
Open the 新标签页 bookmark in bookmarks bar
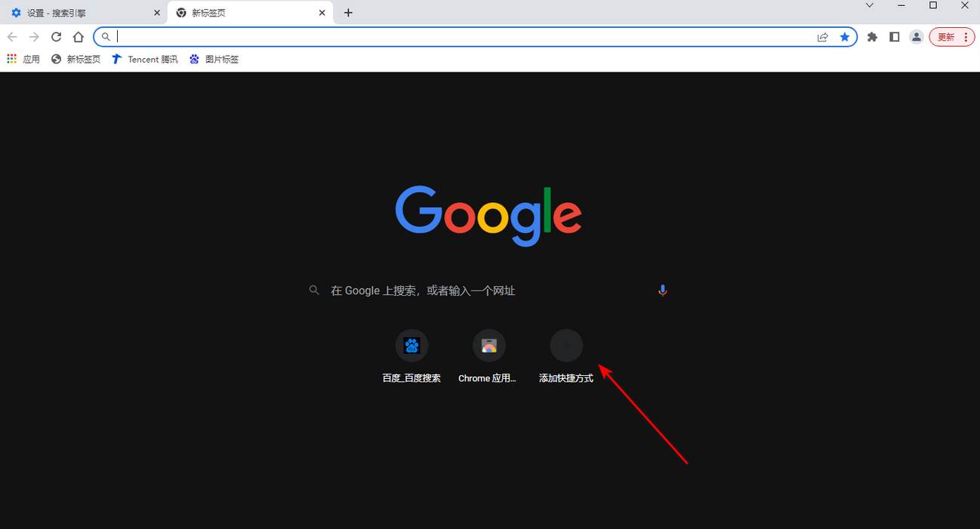point(76,59)
